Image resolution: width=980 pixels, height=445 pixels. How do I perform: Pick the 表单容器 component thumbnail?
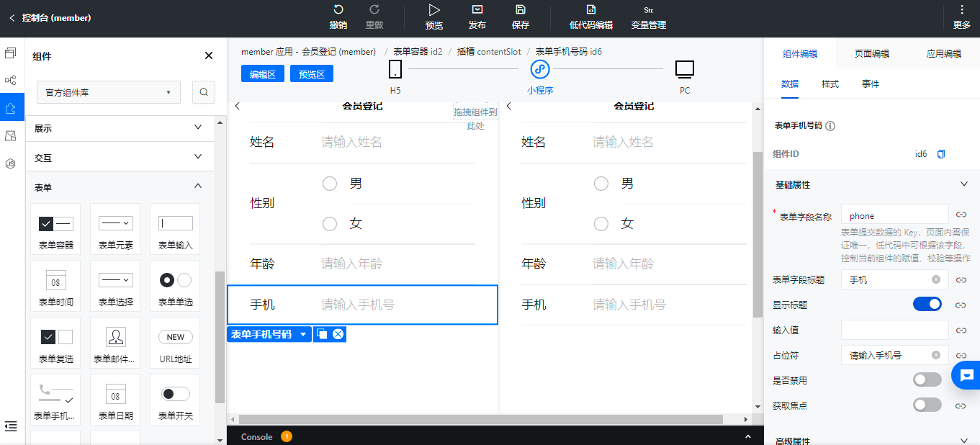tap(56, 228)
